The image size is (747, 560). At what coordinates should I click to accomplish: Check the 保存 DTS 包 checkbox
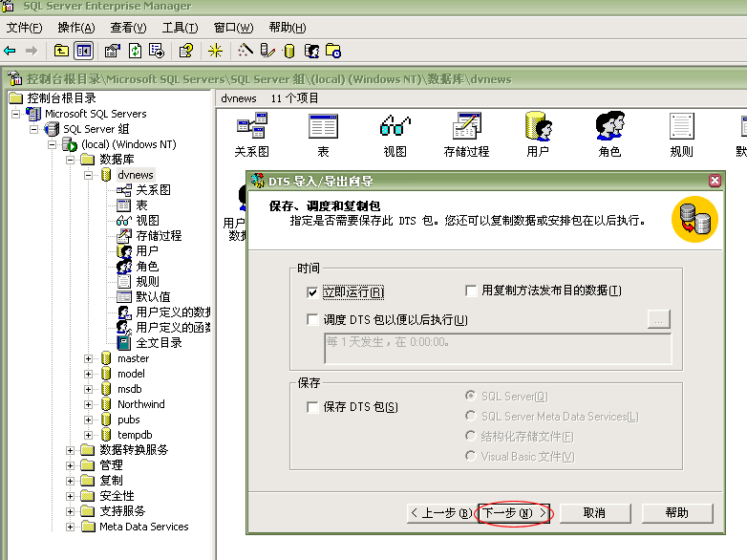click(x=312, y=407)
